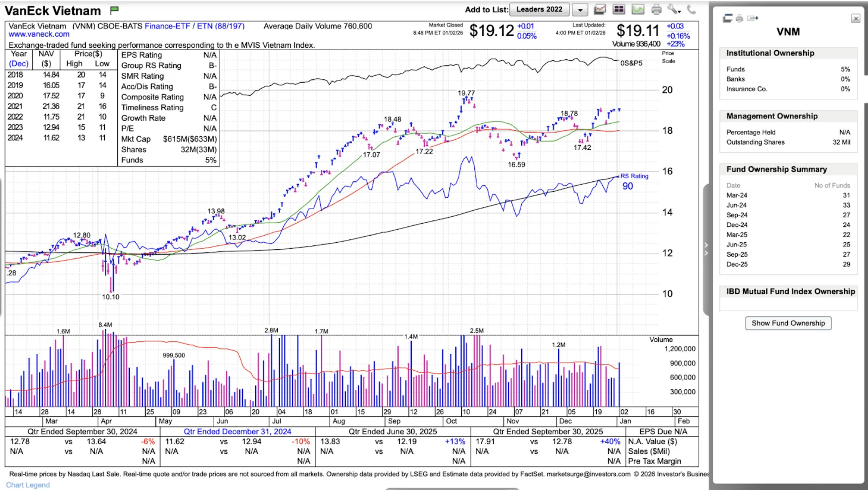Image resolution: width=868 pixels, height=490 pixels.
Task: Click the 2024 NAV value 11.62
Action: click(51, 138)
